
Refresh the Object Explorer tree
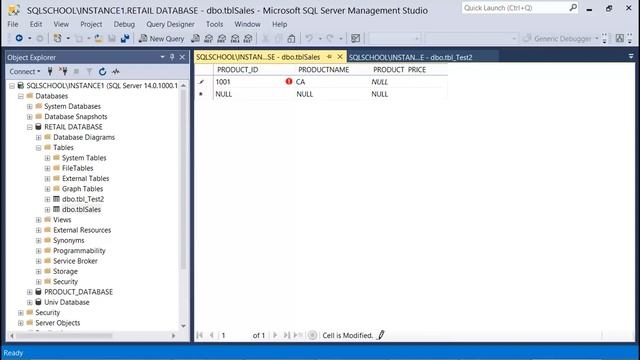coord(102,71)
